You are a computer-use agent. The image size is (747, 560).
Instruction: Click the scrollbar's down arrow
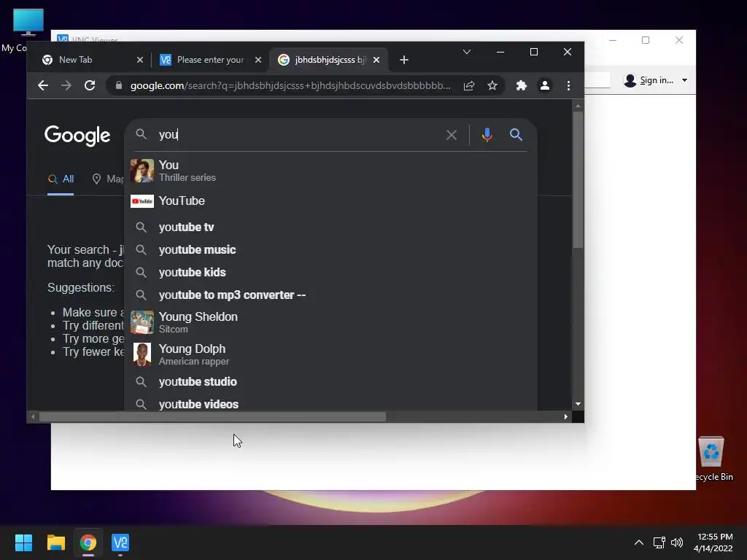[x=578, y=404]
